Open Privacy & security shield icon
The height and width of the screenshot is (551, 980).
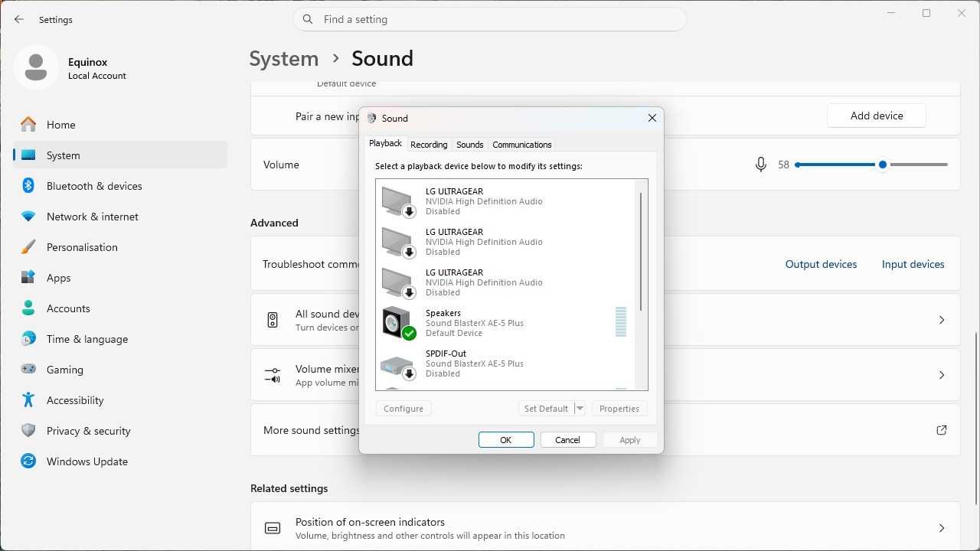point(28,430)
